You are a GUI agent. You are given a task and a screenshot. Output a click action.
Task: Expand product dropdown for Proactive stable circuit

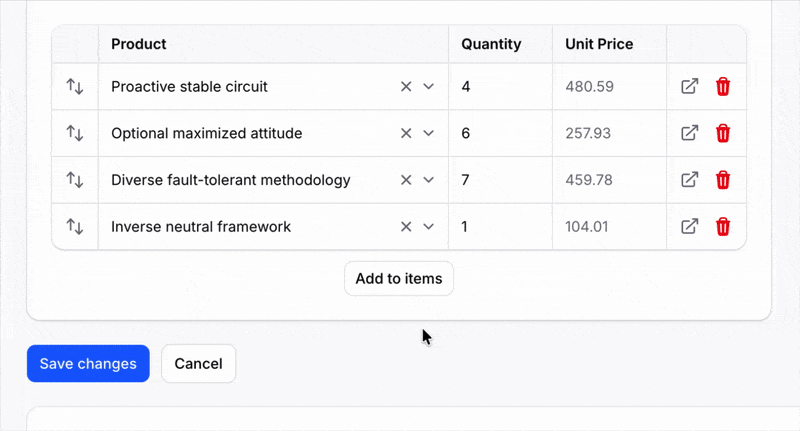click(x=429, y=87)
